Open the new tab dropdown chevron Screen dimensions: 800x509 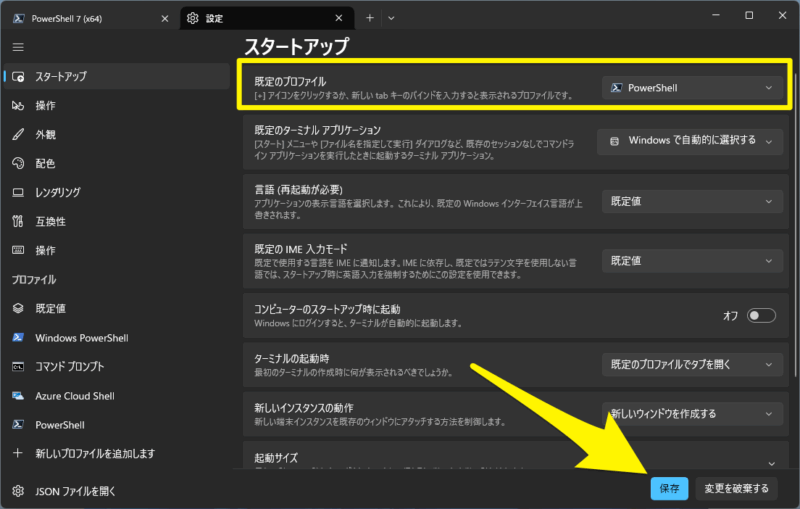pyautogui.click(x=391, y=18)
